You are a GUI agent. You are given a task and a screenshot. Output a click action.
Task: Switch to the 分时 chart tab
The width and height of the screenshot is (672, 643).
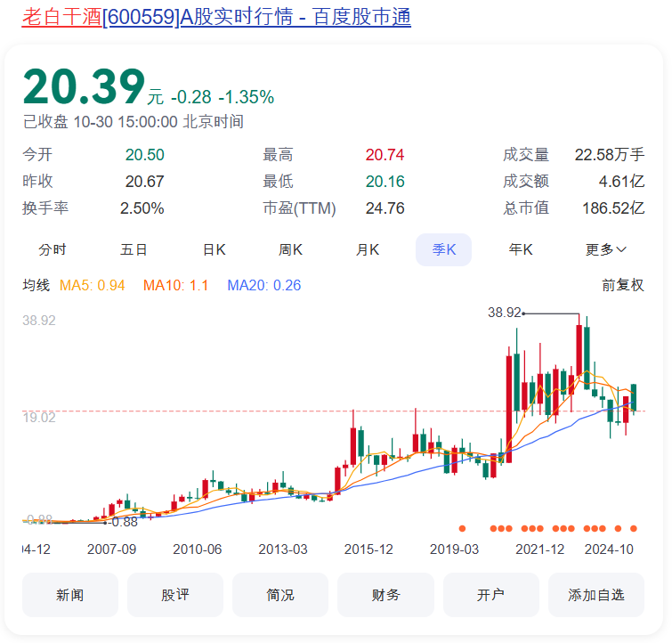[x=53, y=249]
